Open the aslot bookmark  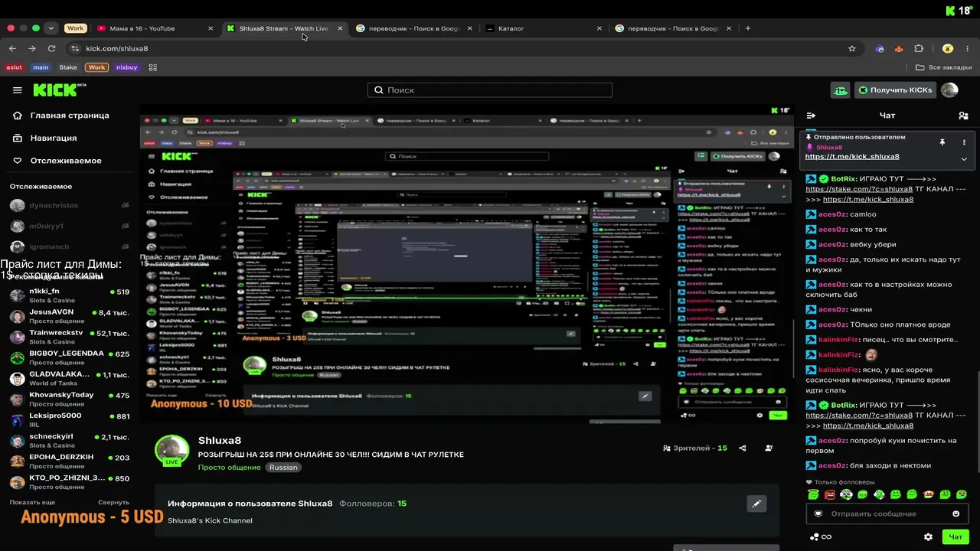[15, 67]
